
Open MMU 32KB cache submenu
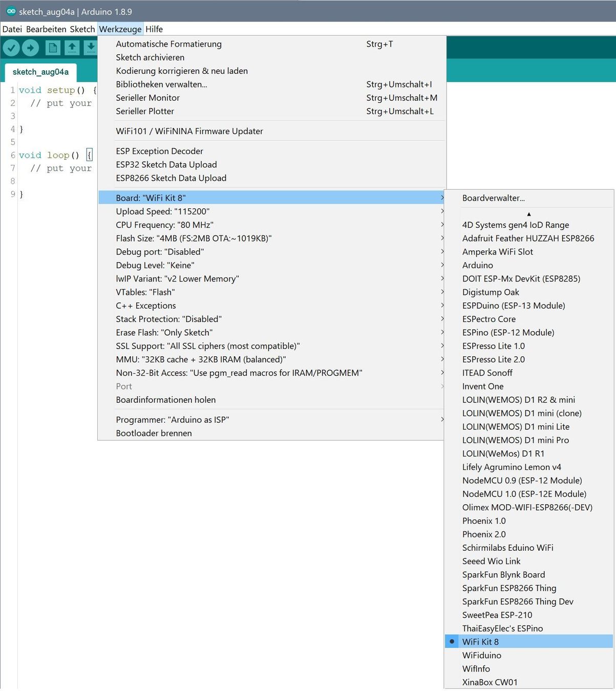[x=271, y=359]
